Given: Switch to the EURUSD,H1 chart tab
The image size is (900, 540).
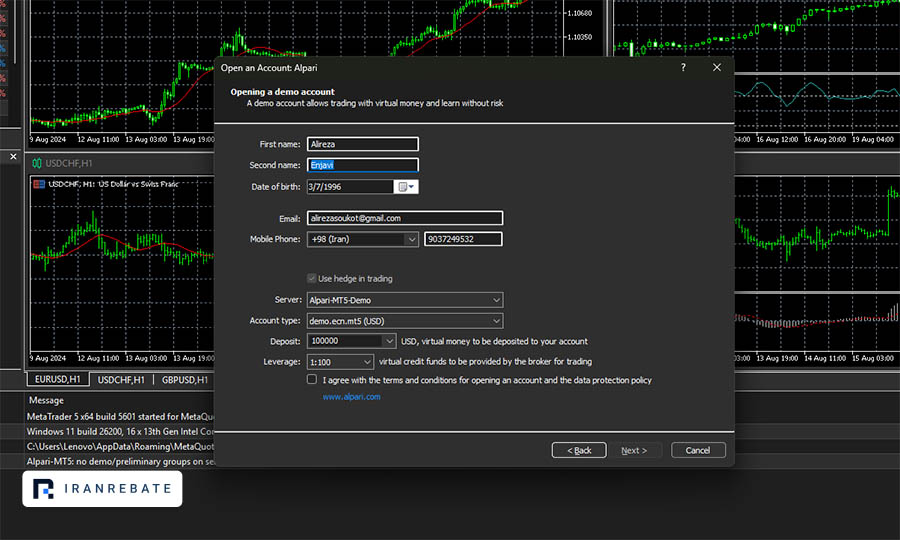Looking at the screenshot, I should pos(57,379).
